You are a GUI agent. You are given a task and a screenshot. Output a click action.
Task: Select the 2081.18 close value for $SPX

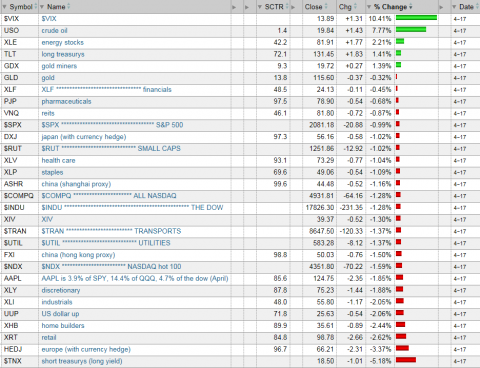point(322,125)
